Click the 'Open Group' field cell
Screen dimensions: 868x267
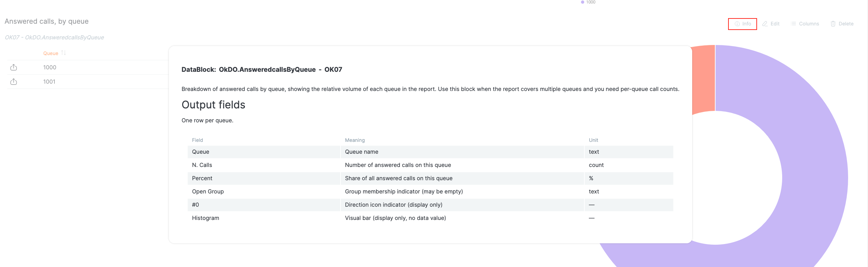264,191
